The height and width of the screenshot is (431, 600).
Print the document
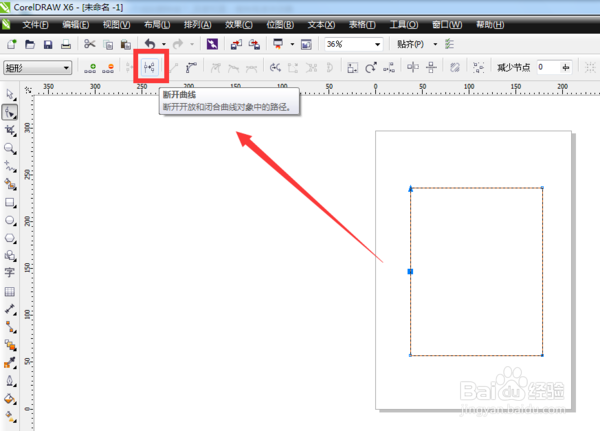point(66,44)
